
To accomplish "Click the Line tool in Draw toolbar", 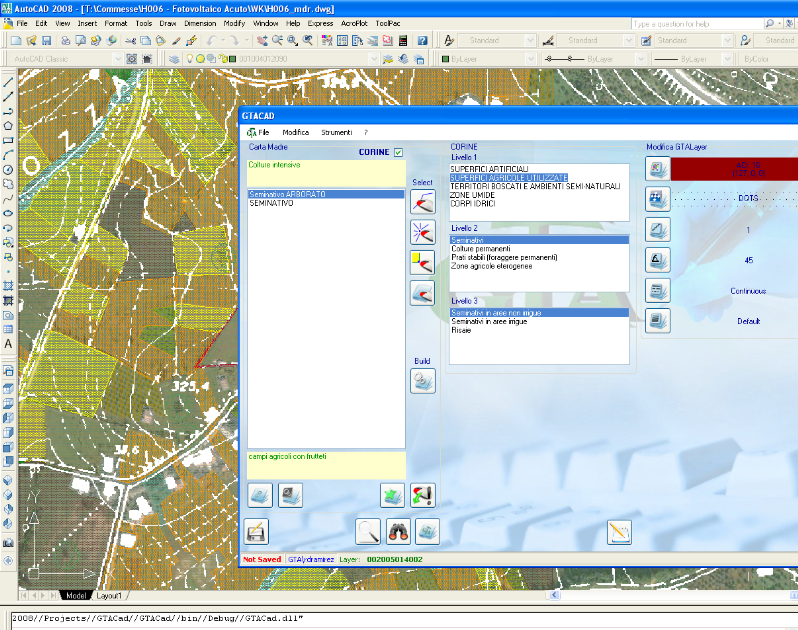I will [8, 82].
